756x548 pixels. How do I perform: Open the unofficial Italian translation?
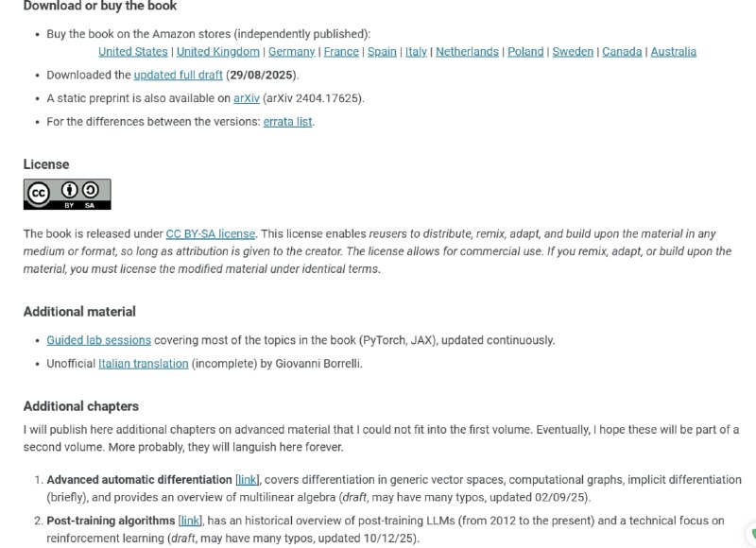pos(144,364)
